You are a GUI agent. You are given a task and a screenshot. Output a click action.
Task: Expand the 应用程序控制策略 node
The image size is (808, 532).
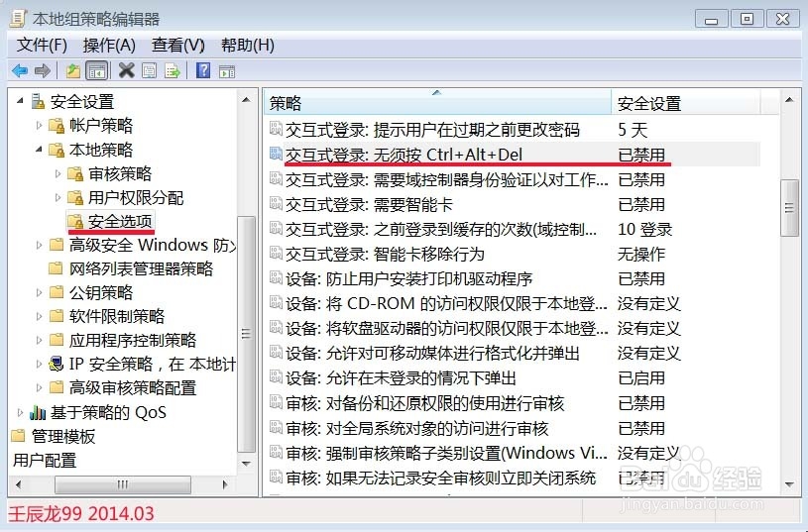coord(40,340)
